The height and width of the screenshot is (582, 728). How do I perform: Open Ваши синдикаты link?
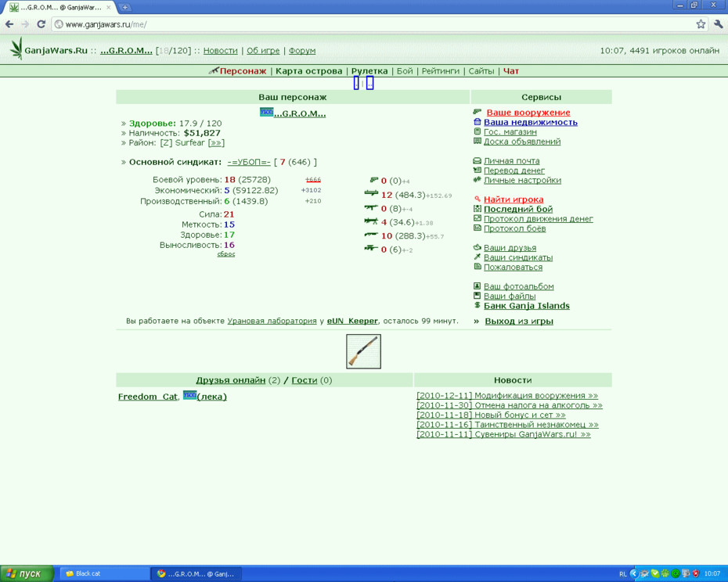click(518, 257)
